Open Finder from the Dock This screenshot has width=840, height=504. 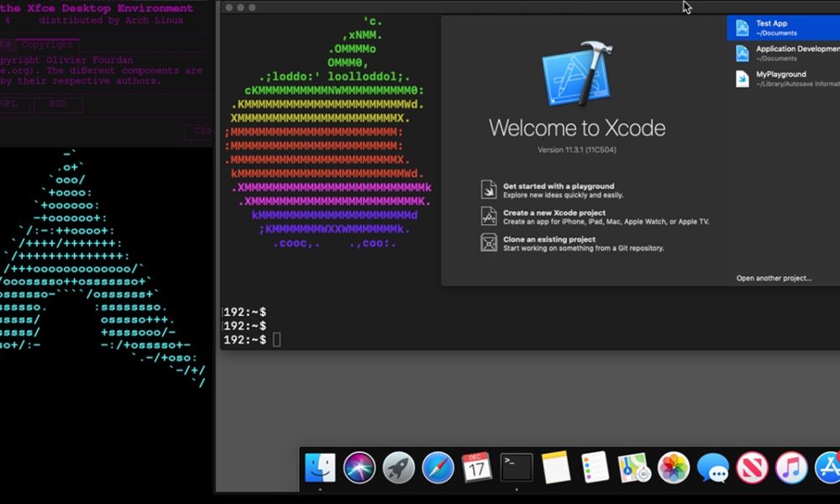pyautogui.click(x=320, y=468)
